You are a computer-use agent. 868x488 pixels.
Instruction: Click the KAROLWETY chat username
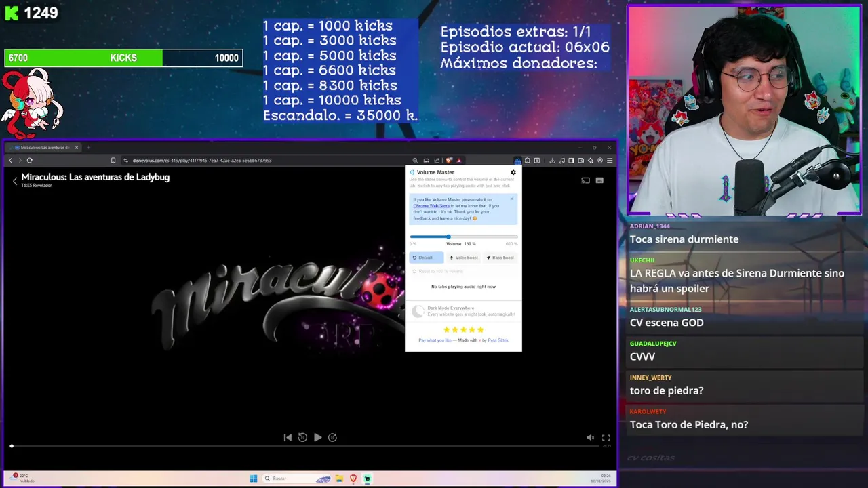pos(648,411)
